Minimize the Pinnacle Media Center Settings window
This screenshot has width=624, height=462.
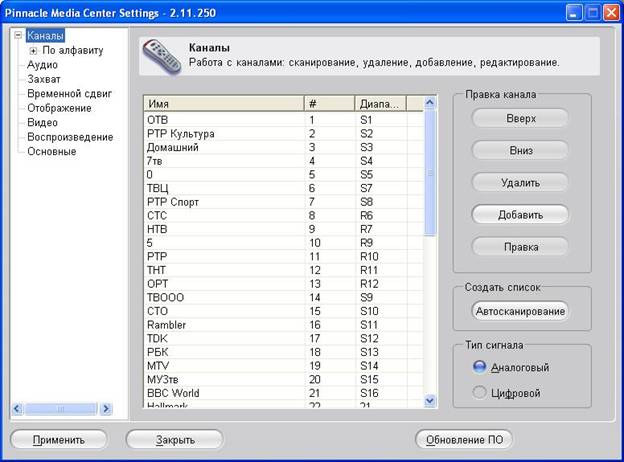[573, 13]
